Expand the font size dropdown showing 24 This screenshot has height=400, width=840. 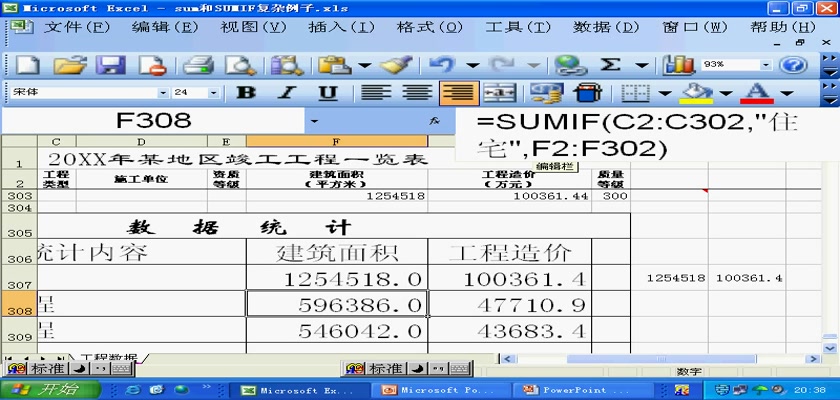(214, 93)
